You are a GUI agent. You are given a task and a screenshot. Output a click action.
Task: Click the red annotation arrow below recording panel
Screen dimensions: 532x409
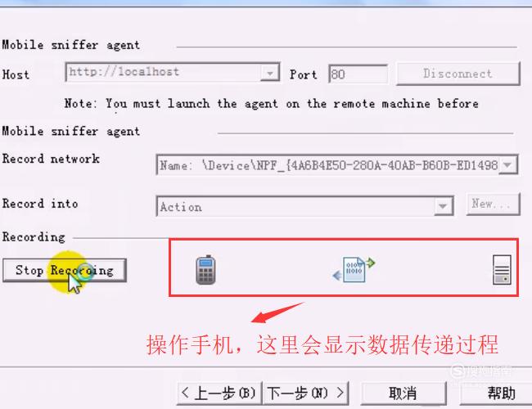[277, 312]
